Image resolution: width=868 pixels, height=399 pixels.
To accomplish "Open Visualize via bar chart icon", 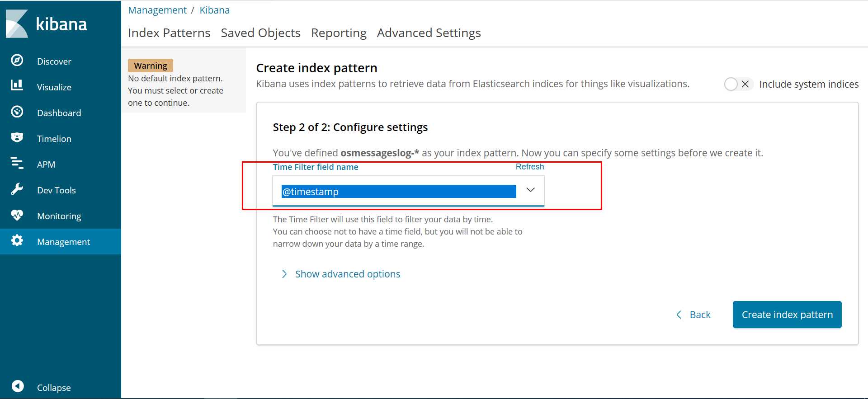I will click(17, 85).
